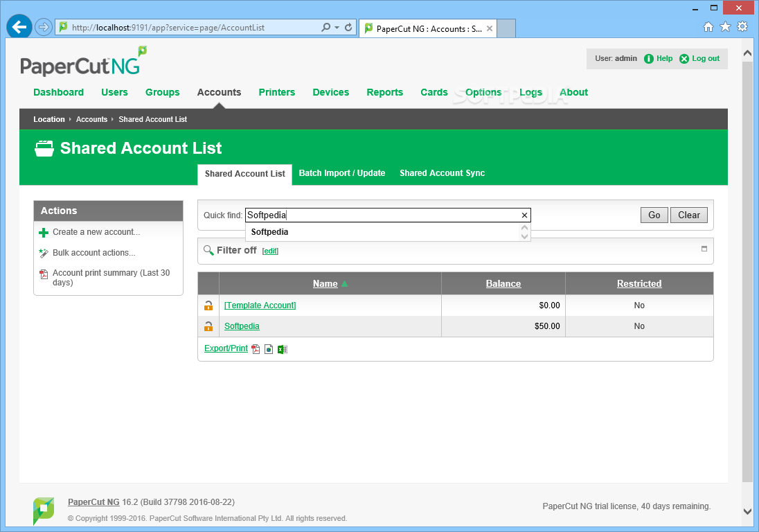Click the filter magnifier icon
This screenshot has height=532, width=759.
click(208, 250)
